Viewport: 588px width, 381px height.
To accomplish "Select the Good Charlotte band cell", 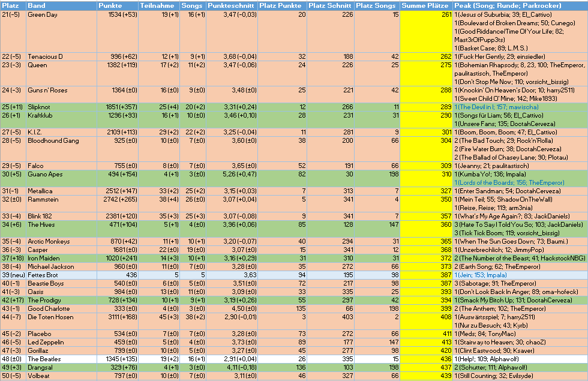I will (61, 308).
